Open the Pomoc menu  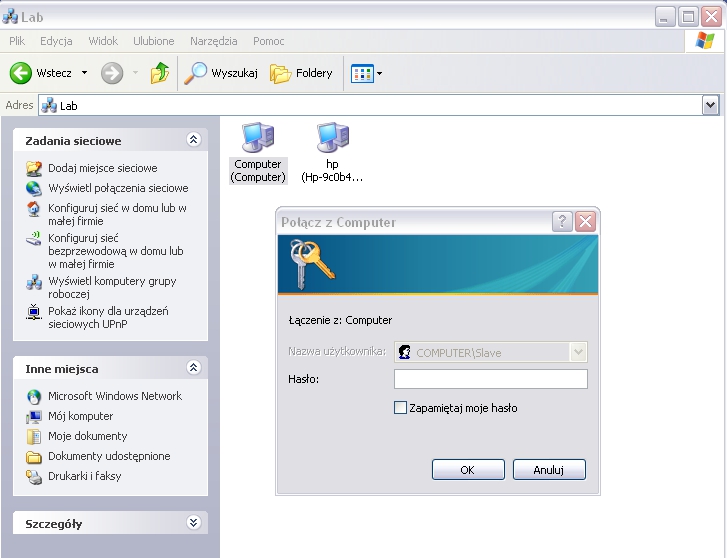coord(268,41)
